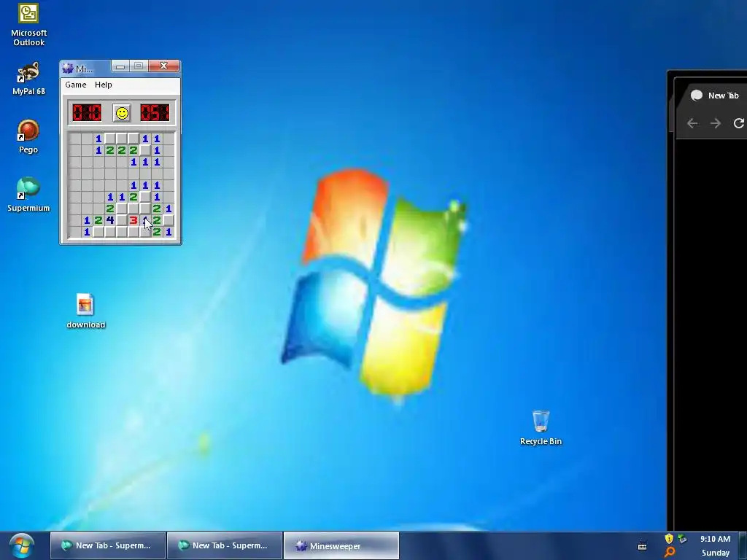
Task: Click the keyboard icon in system tray
Action: [x=642, y=545]
